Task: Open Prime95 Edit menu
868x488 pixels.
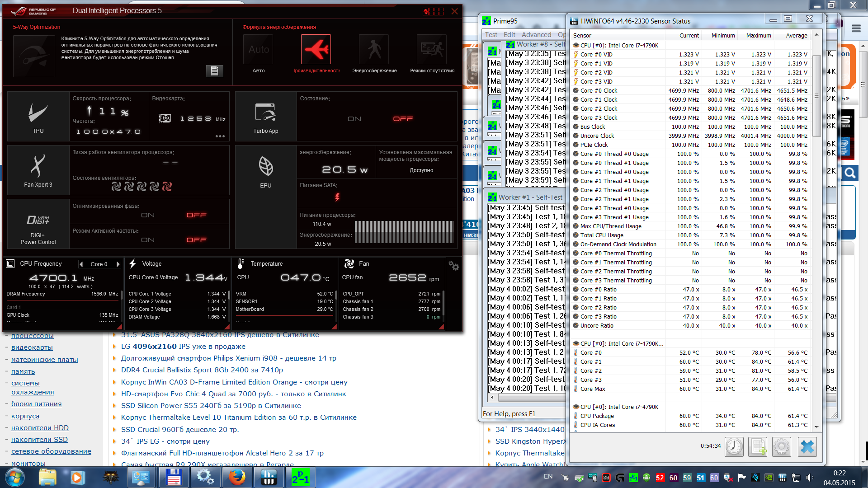Action: (x=509, y=35)
